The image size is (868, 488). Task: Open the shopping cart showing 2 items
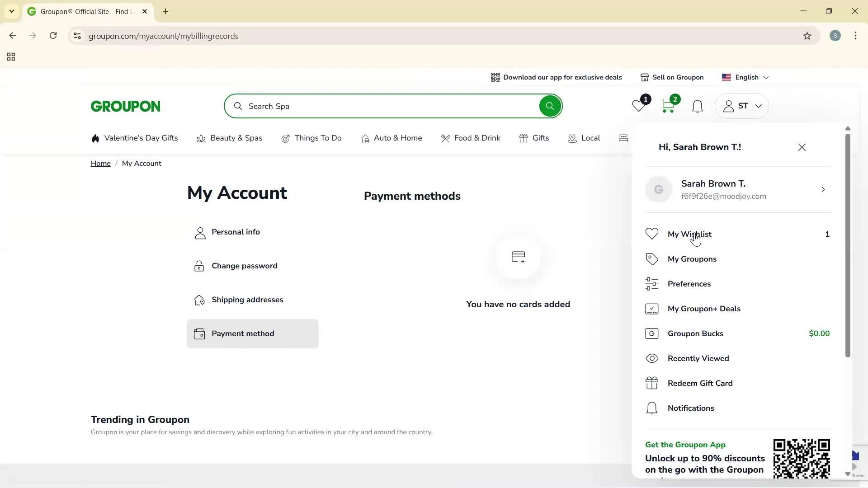[x=668, y=106]
